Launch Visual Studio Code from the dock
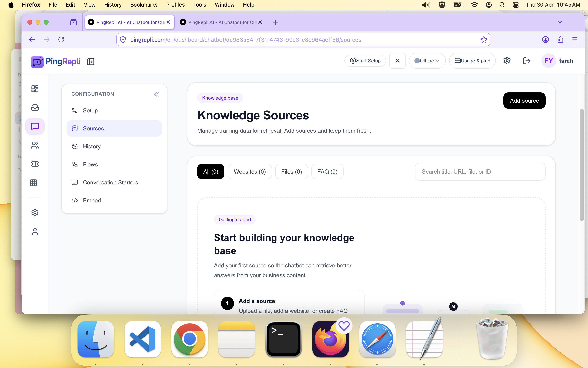The image size is (588, 368). point(143,339)
